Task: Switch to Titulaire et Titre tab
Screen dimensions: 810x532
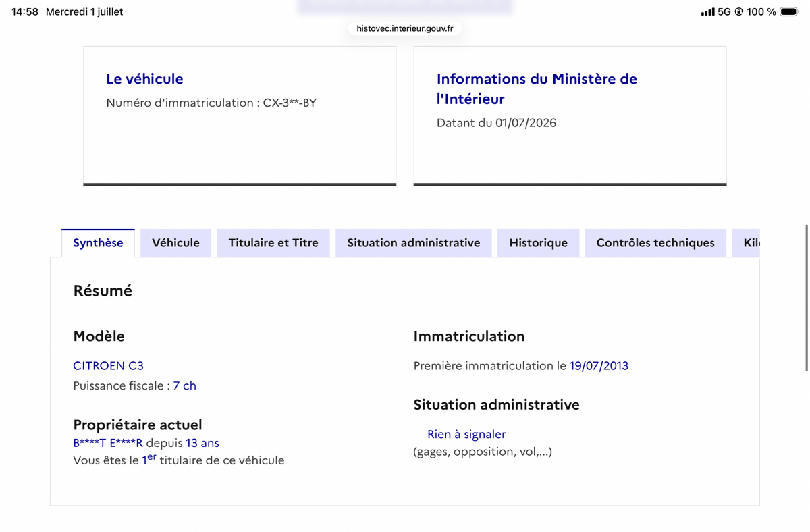Action: tap(273, 243)
